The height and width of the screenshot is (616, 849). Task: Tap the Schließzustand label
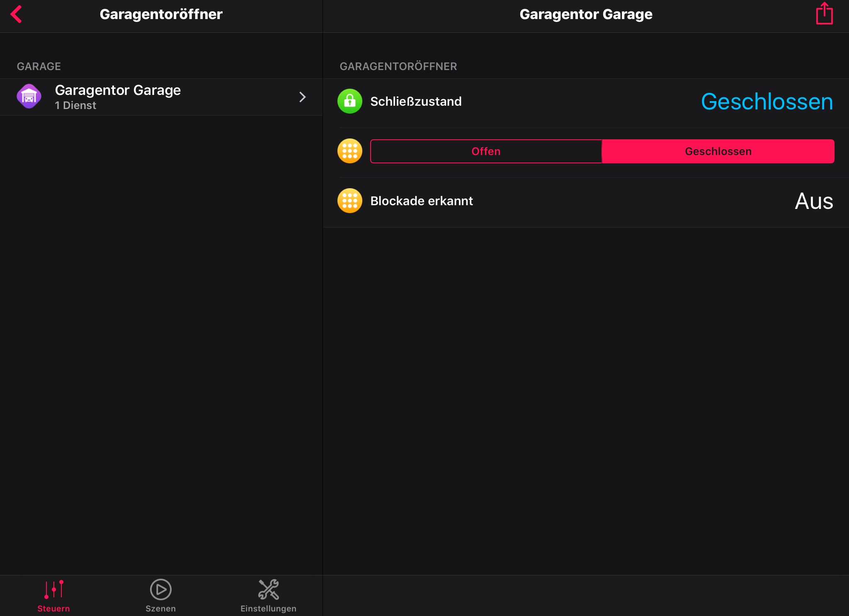[x=416, y=102]
